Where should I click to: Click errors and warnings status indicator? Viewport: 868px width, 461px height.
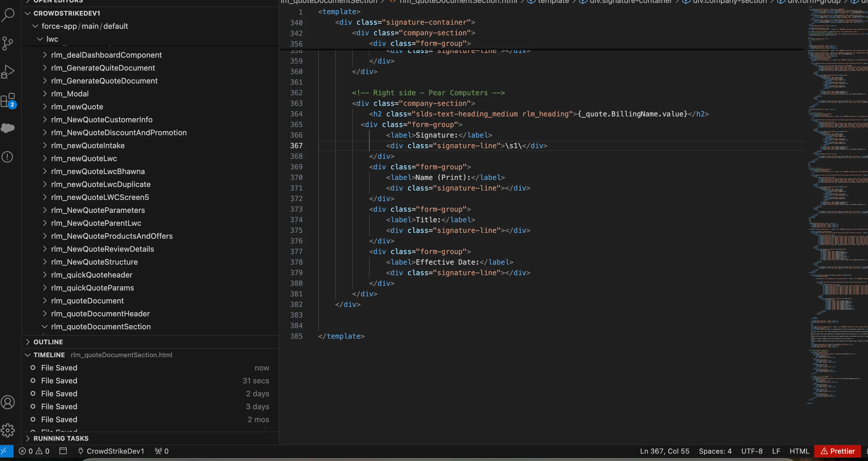34,451
